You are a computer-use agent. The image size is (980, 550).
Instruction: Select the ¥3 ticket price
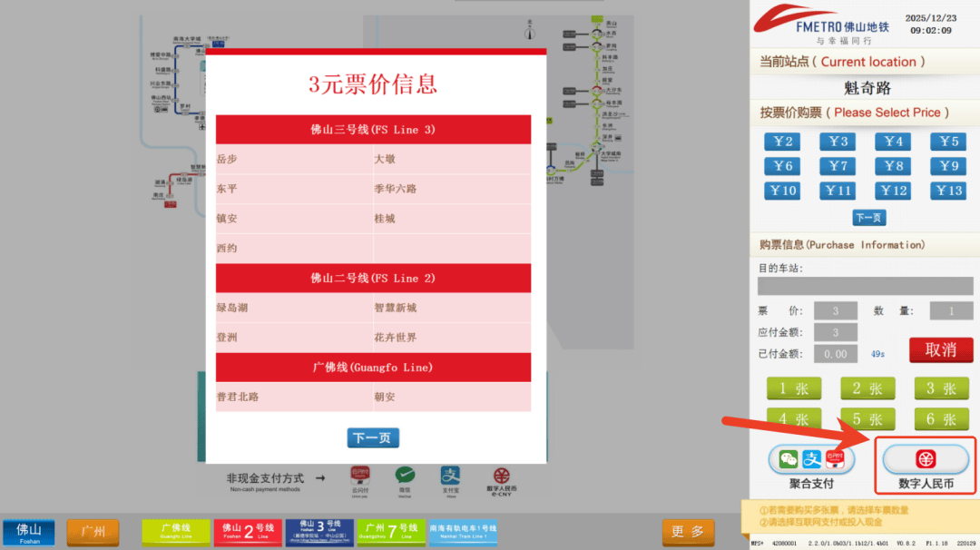(x=838, y=142)
